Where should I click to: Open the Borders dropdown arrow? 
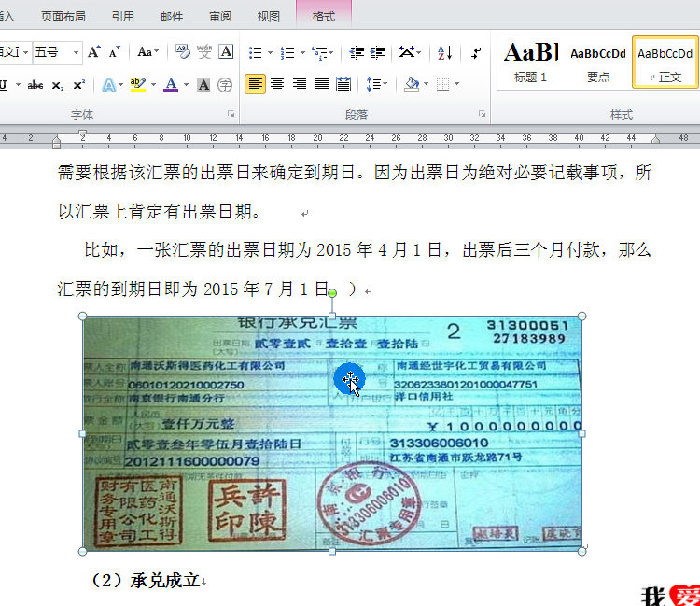[x=456, y=84]
